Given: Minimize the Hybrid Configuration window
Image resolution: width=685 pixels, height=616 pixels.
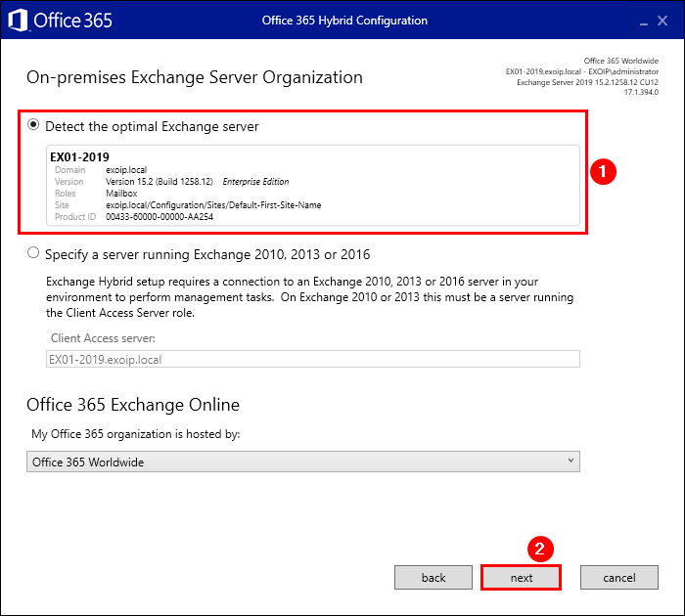Looking at the screenshot, I should click(x=644, y=21).
